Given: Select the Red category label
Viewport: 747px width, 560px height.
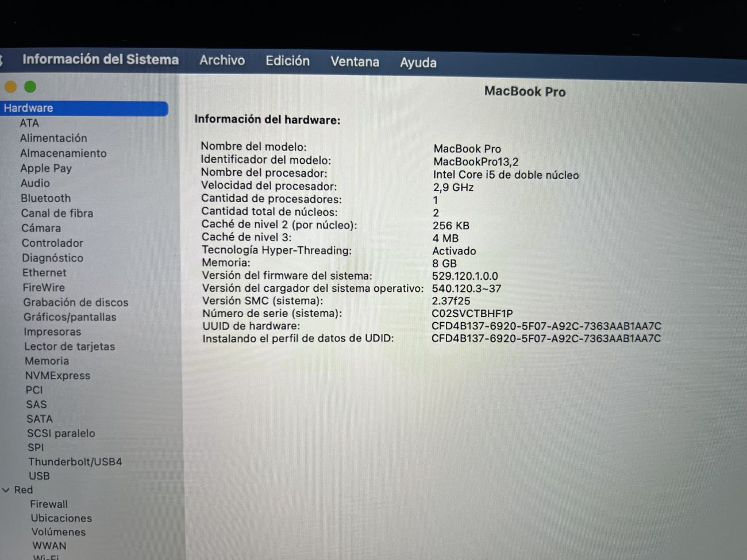Looking at the screenshot, I should (24, 490).
